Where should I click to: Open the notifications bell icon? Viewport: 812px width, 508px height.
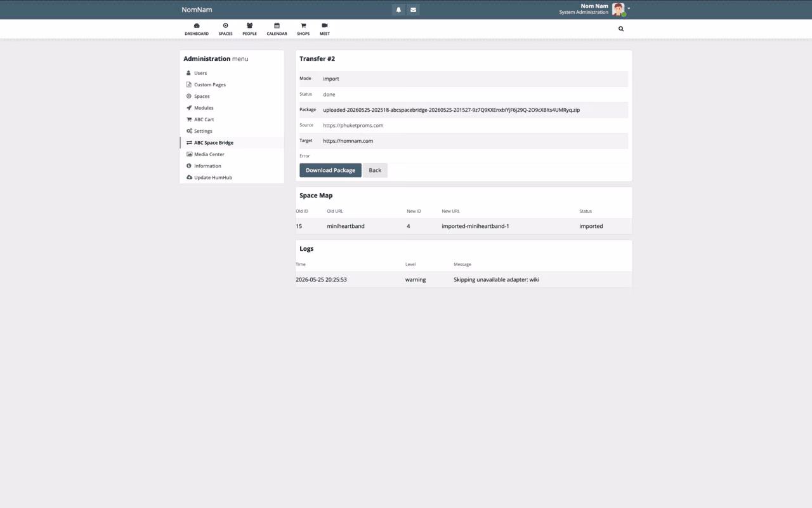398,10
